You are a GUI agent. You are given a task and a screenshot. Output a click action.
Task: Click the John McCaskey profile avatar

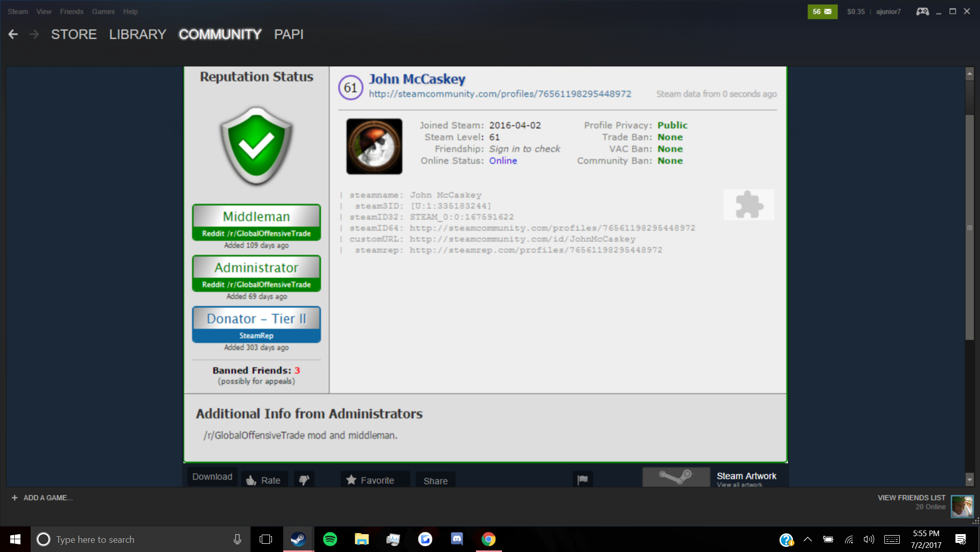pos(374,146)
